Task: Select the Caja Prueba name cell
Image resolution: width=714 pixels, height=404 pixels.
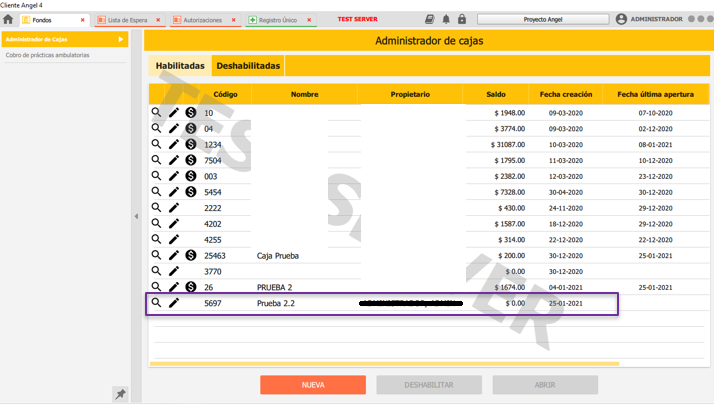Action: click(x=278, y=256)
